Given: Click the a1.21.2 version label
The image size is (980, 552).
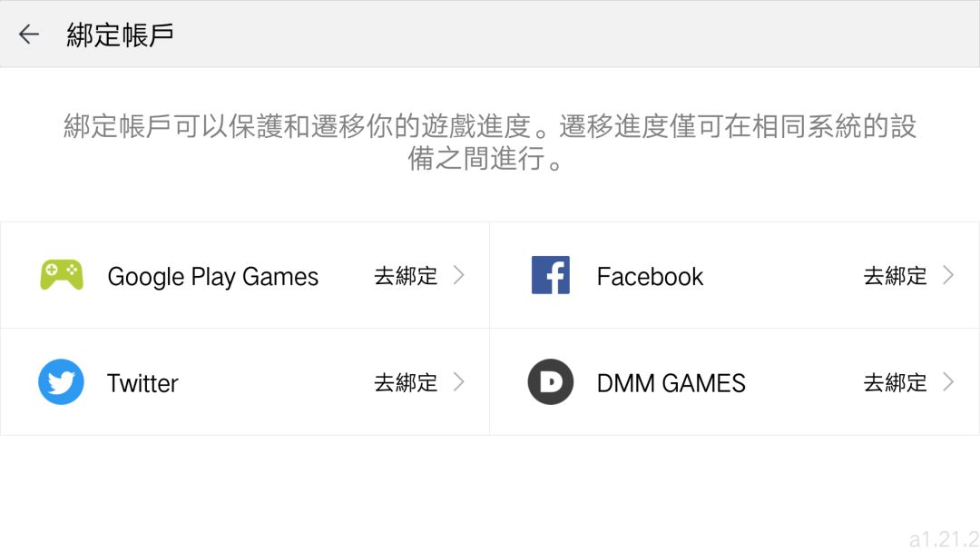Looking at the screenshot, I should 945,539.
